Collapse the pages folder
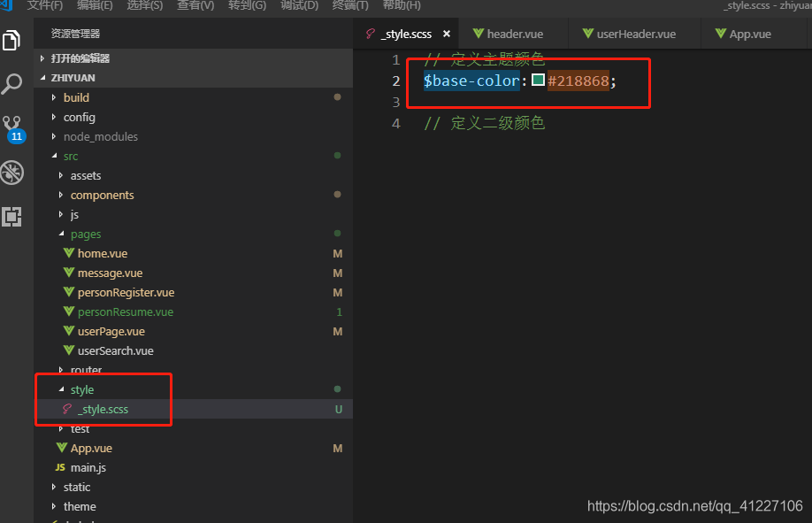This screenshot has width=812, height=523. click(61, 234)
